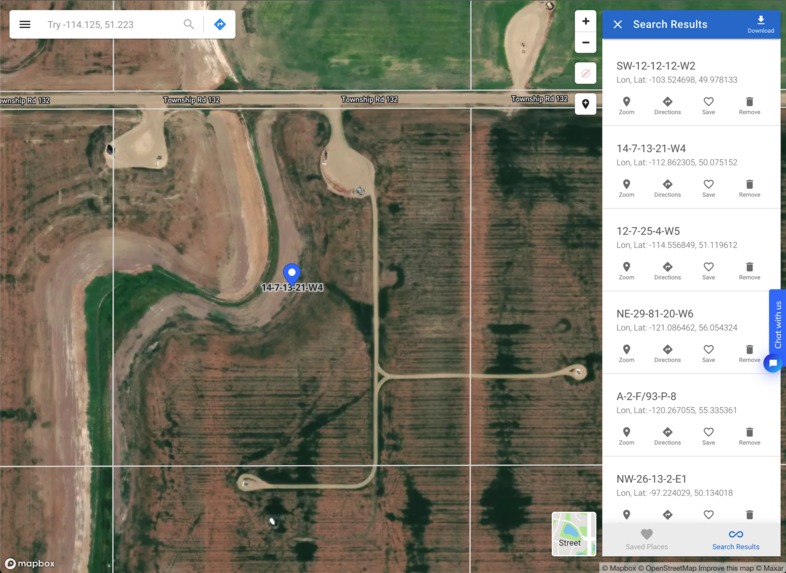Click coordinates -121.086462, 56.054324 text
Screen dimensions: 786x573
[693, 328]
